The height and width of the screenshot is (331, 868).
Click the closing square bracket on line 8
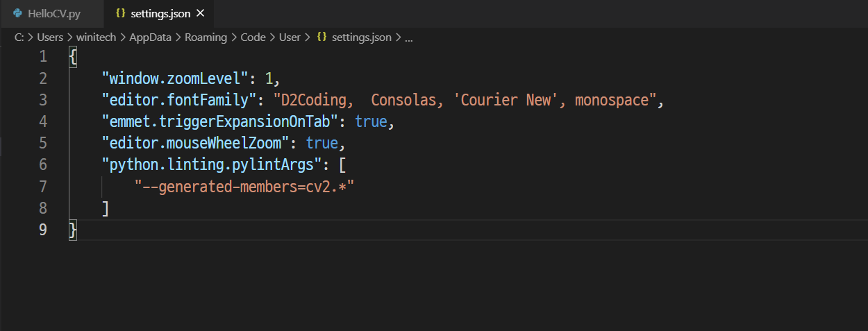click(x=106, y=207)
